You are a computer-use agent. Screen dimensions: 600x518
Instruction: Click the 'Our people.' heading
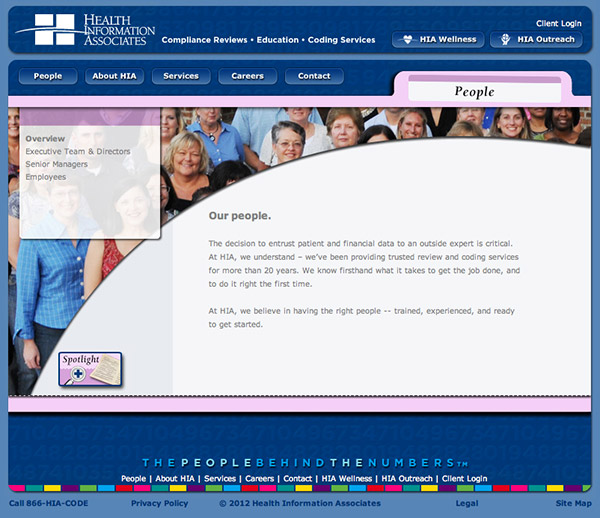coord(240,216)
